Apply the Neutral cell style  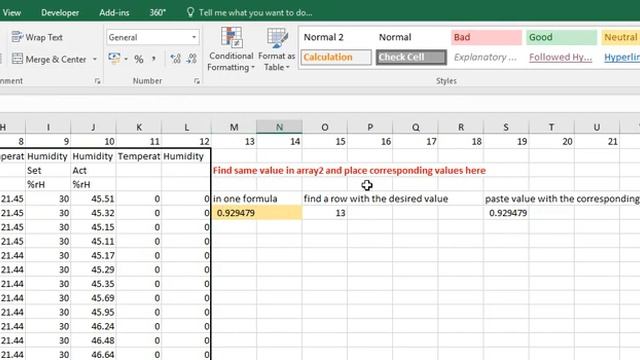(620, 37)
